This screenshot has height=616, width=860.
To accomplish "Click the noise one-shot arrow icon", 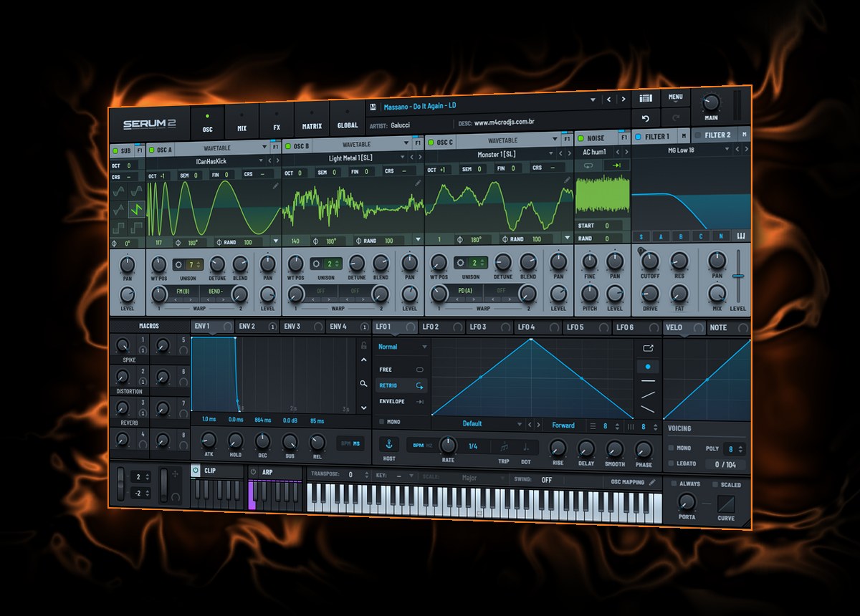I will 616,165.
